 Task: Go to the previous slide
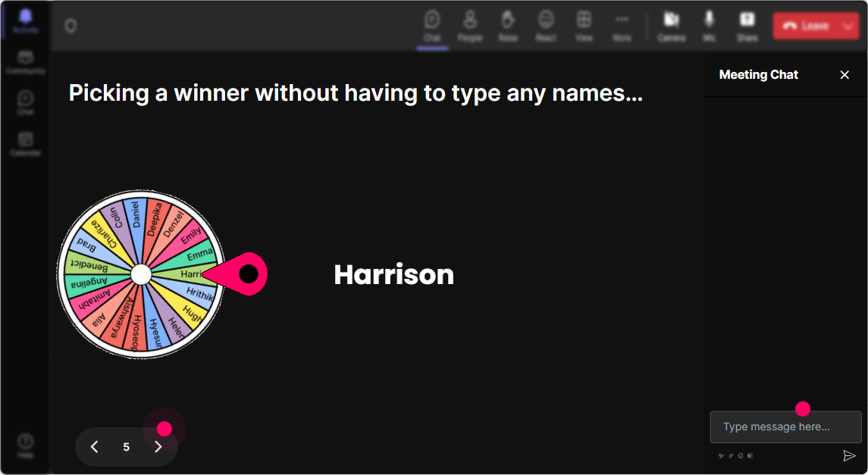click(95, 447)
